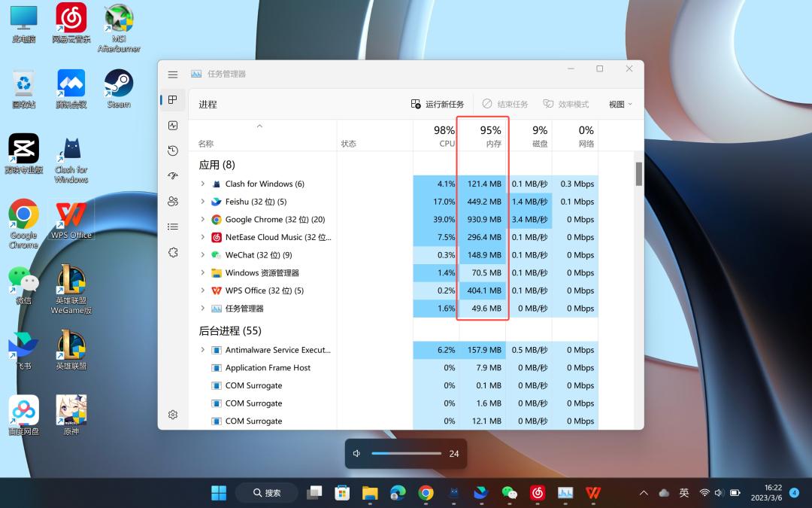
Task: Open the Users page in sidebar
Action: click(173, 202)
